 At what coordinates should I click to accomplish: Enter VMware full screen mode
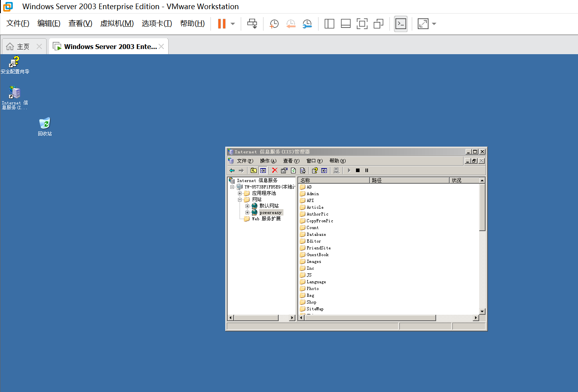pos(362,24)
